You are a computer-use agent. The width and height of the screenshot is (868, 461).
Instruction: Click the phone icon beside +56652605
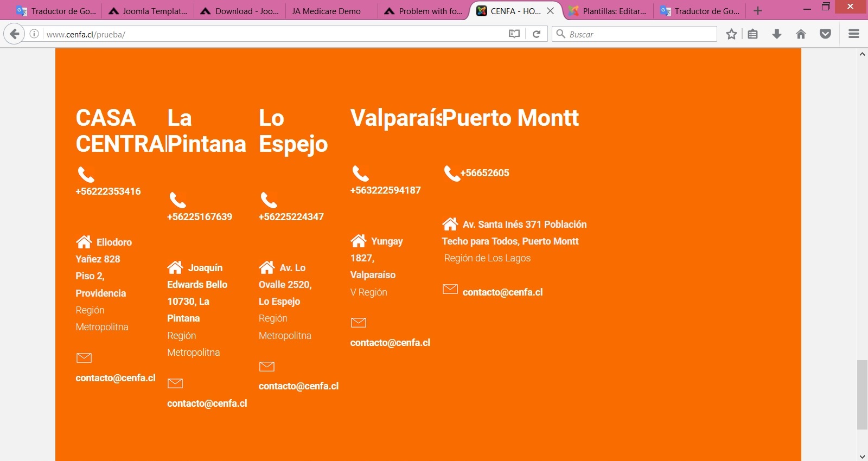(x=452, y=173)
